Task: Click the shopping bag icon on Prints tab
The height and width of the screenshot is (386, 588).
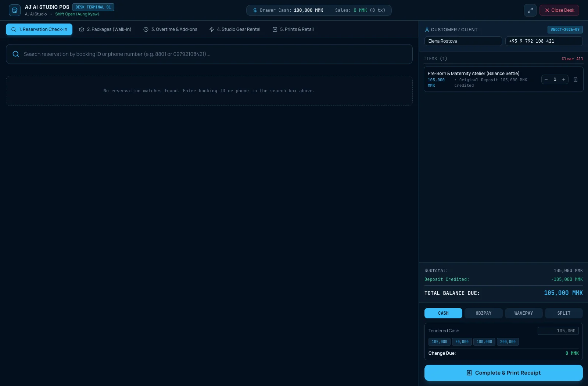Action: point(275,29)
